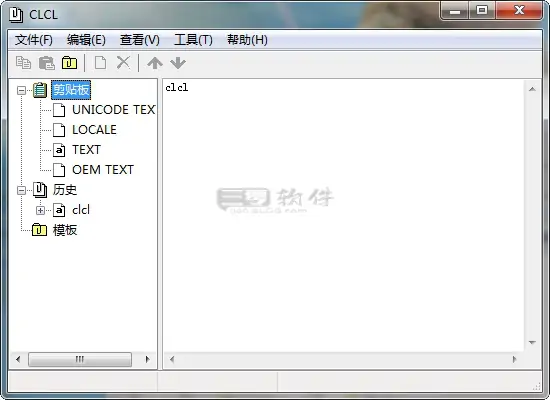Collapse the 剪贴板 tree node

[21, 90]
